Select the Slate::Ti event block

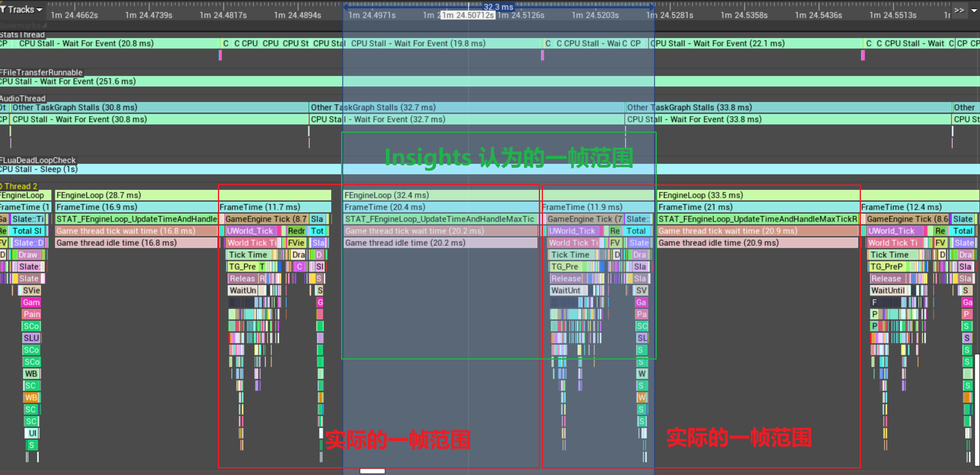coord(27,219)
